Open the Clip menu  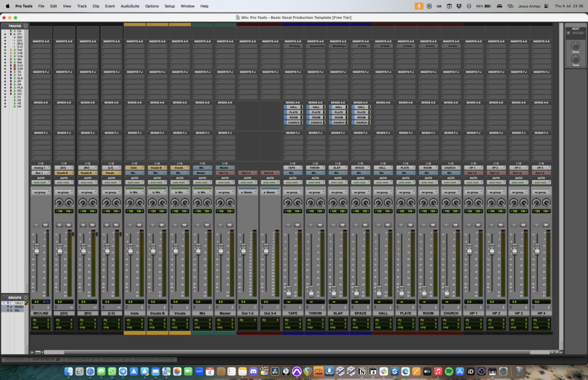pyautogui.click(x=96, y=6)
